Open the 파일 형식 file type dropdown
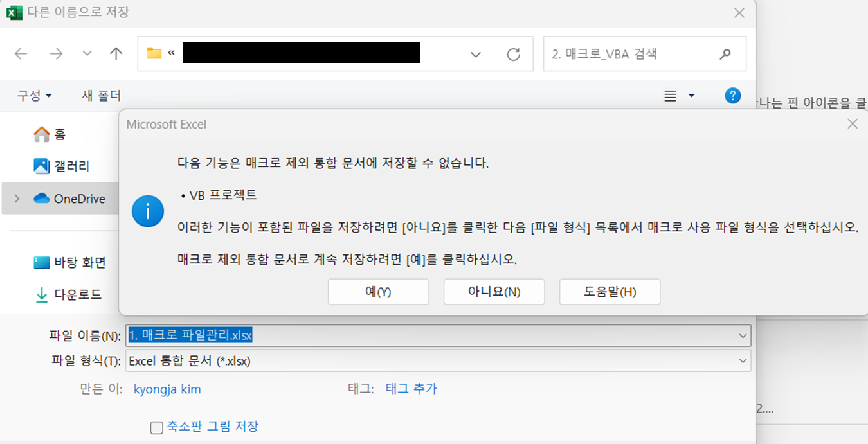 click(438, 361)
